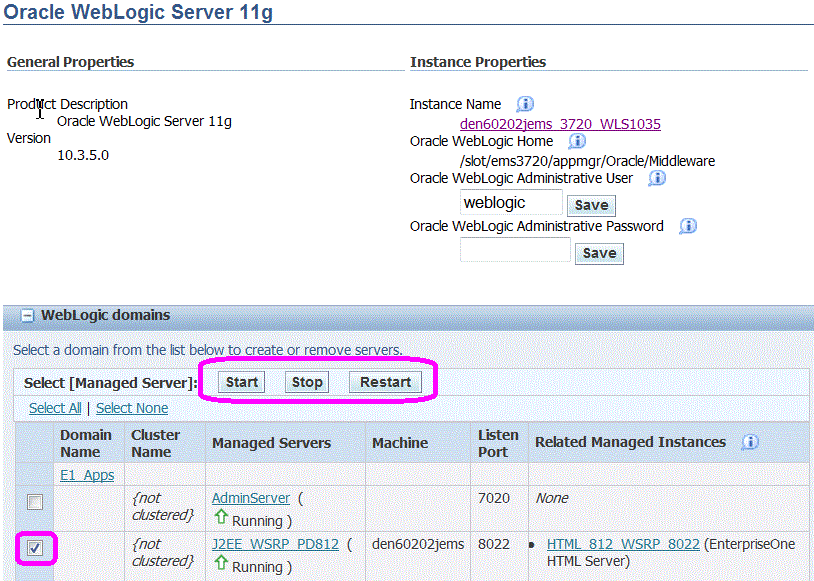
Task: Restart the selected managed server
Action: point(385,382)
